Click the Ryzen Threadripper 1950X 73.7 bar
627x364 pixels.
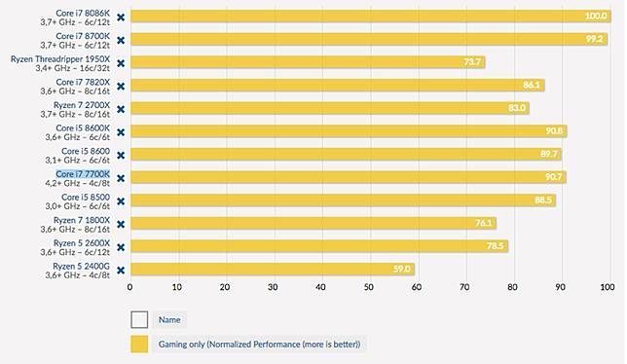point(308,62)
